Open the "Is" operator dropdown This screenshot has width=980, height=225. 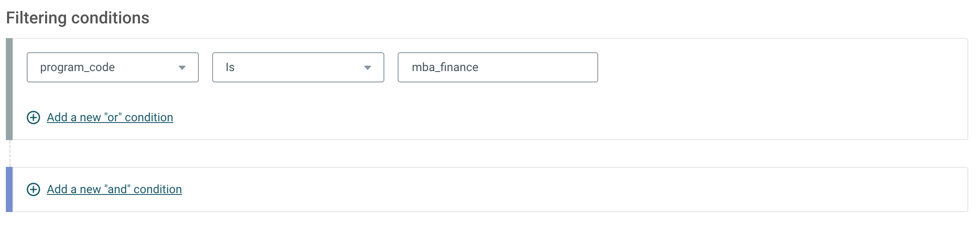point(298,67)
